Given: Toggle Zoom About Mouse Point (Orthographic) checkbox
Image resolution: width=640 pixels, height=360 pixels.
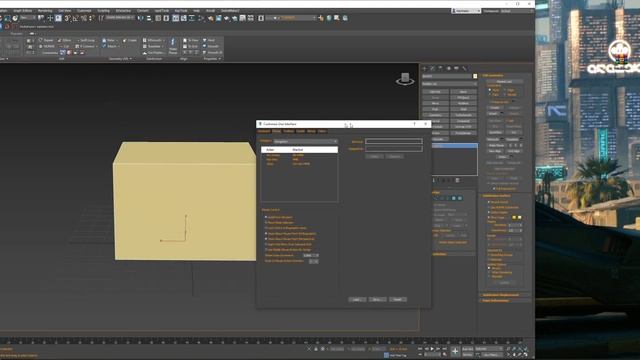Looking at the screenshot, I should [x=266, y=233].
